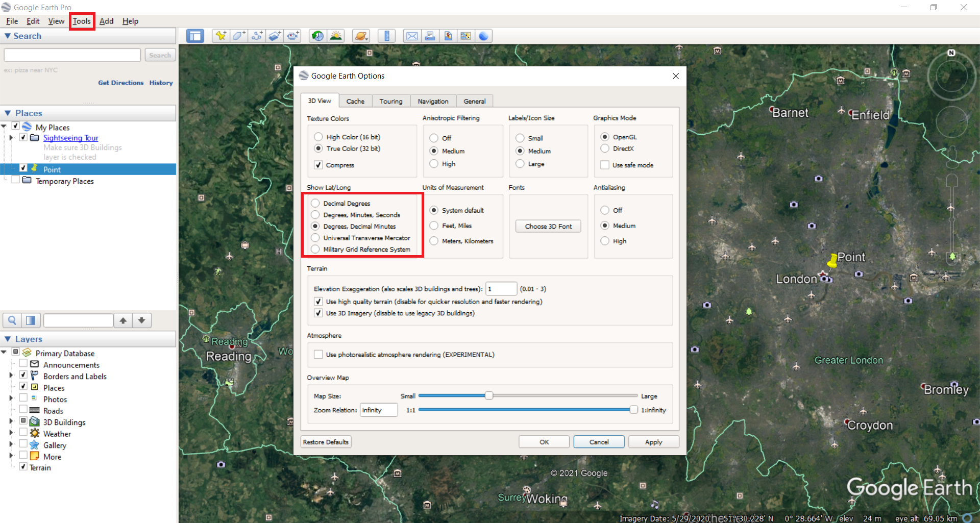Image resolution: width=980 pixels, height=523 pixels.
Task: Open the ruler tool
Action: tap(386, 36)
